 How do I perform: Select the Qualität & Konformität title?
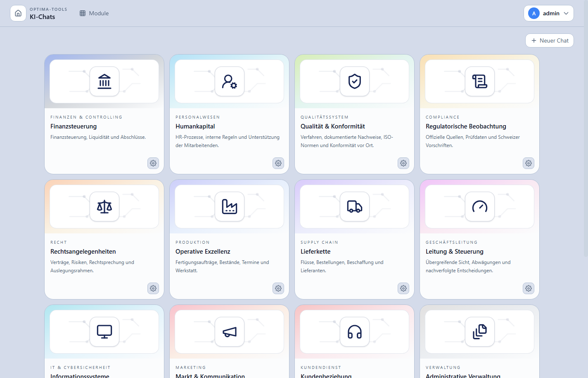coord(333,126)
